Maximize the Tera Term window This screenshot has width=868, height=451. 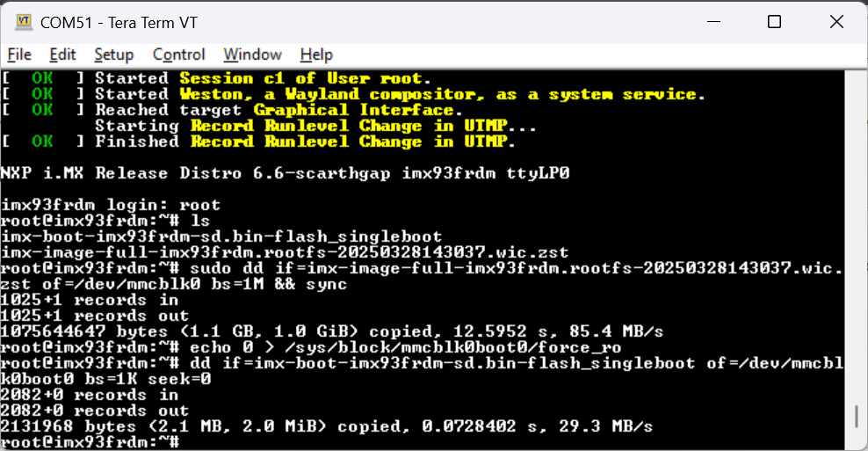coord(774,22)
